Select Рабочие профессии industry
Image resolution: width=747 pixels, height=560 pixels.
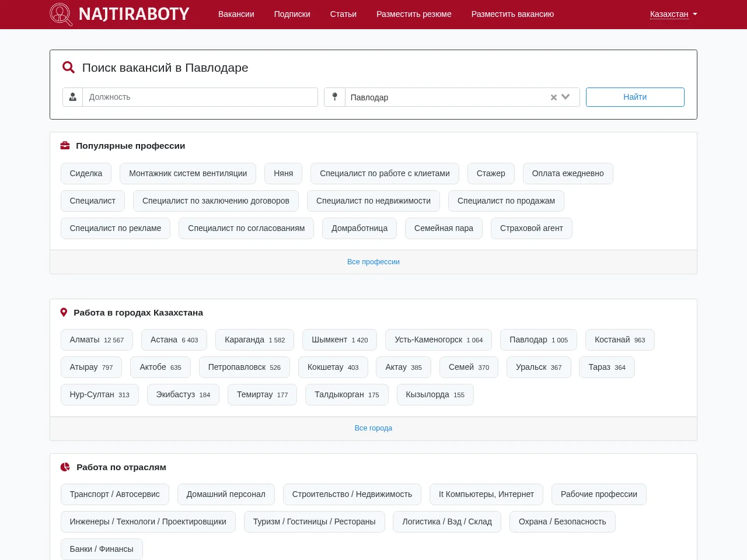(x=599, y=494)
